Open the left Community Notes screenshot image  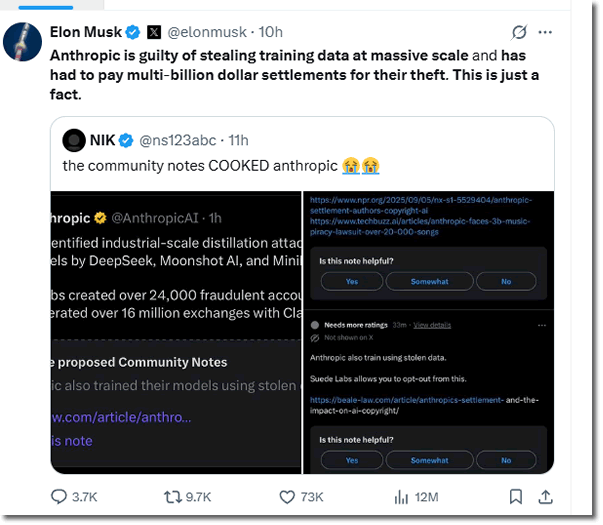[x=175, y=331]
